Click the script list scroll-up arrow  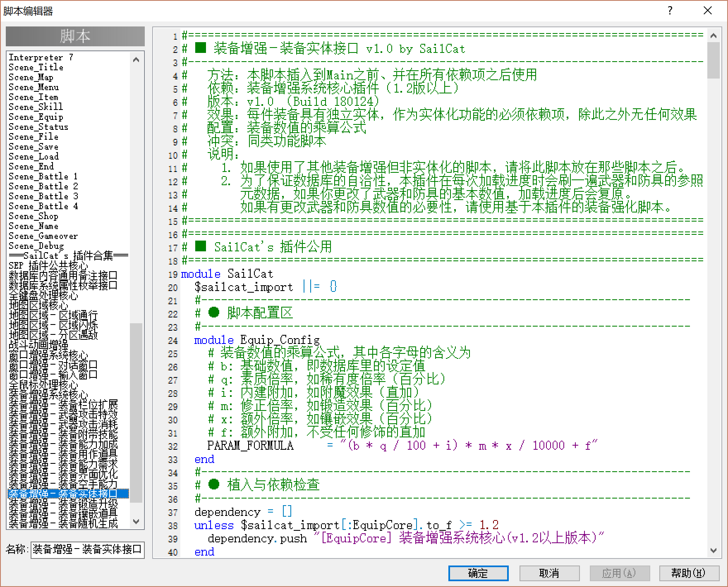tap(136, 60)
